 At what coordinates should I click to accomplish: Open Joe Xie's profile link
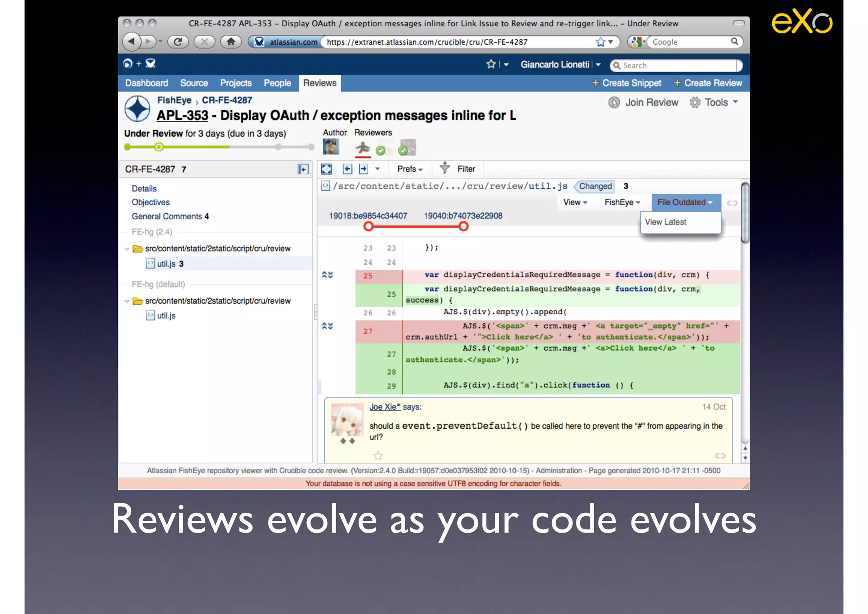[x=385, y=407]
